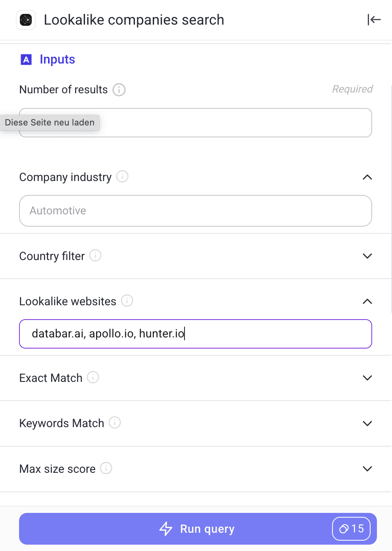Expand the Keywords Match section

pos(367,423)
